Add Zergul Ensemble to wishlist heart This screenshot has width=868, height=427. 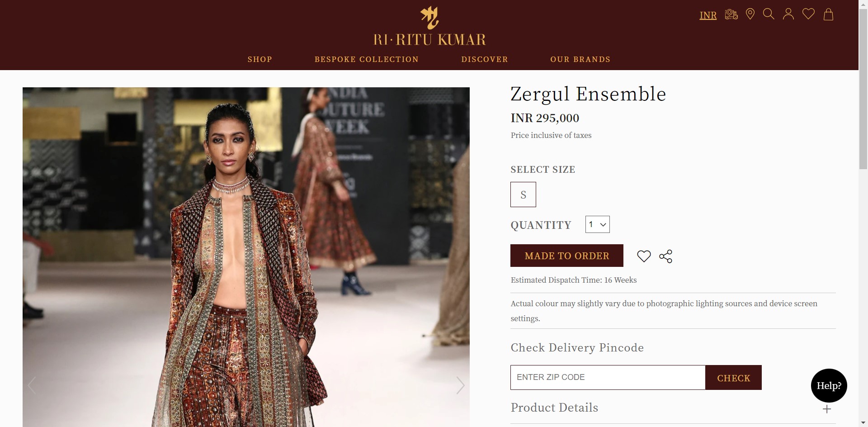click(x=644, y=256)
